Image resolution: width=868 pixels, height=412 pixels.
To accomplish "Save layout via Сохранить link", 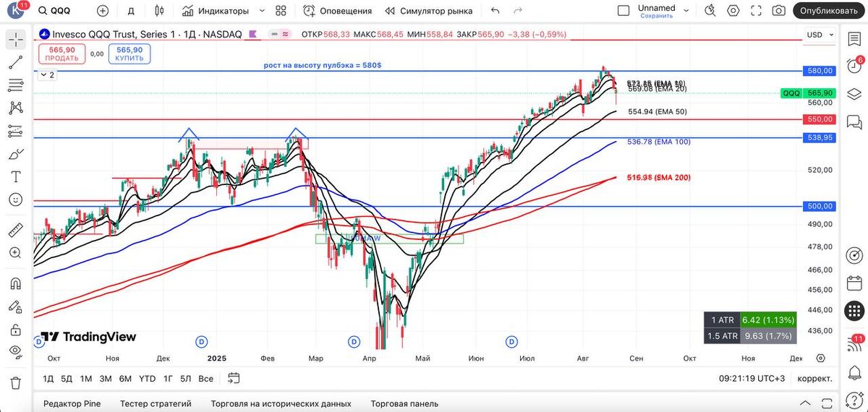I will pos(656,16).
